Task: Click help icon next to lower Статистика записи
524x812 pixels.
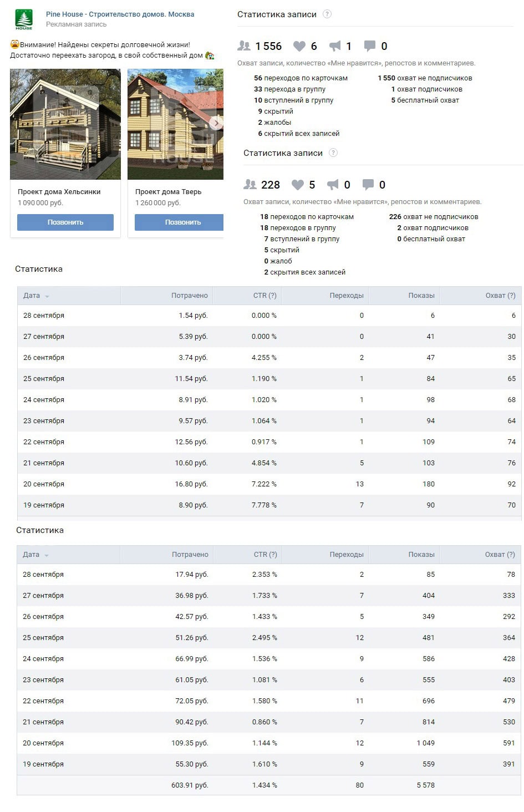Action: click(333, 153)
